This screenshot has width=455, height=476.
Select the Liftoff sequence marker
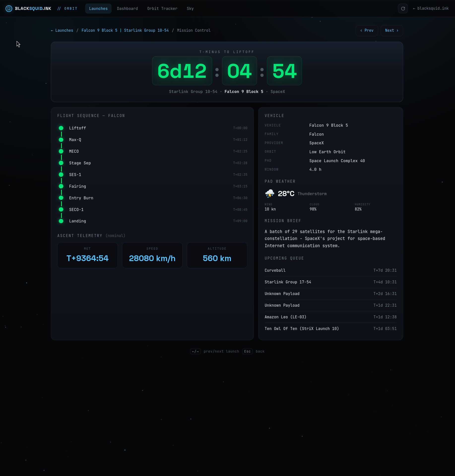tap(61, 128)
